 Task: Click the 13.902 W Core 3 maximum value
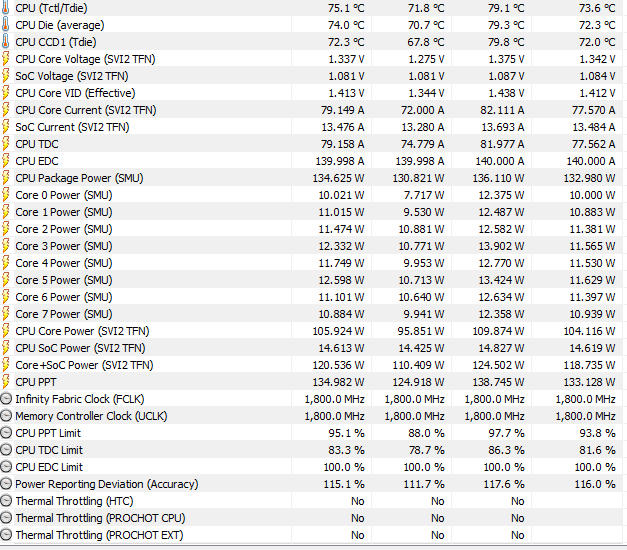click(501, 246)
